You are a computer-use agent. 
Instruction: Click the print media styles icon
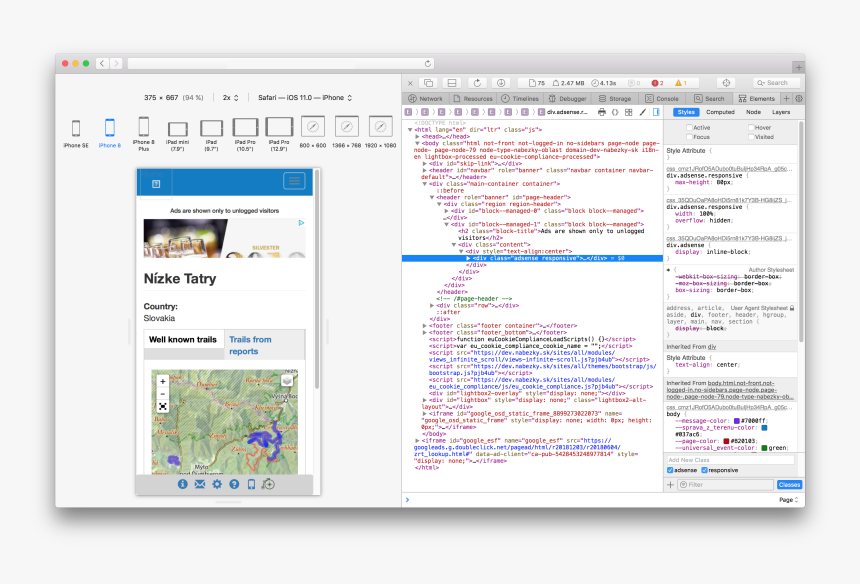pyautogui.click(x=602, y=112)
